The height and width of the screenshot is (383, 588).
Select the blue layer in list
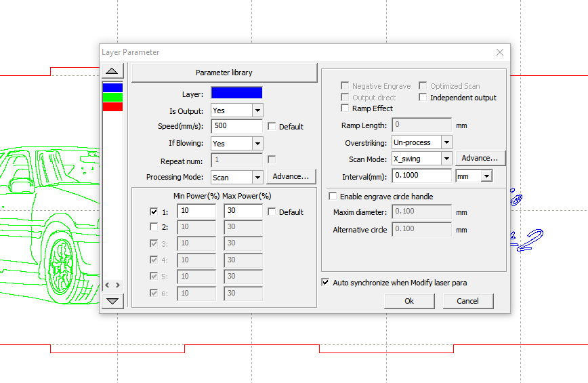click(x=112, y=87)
